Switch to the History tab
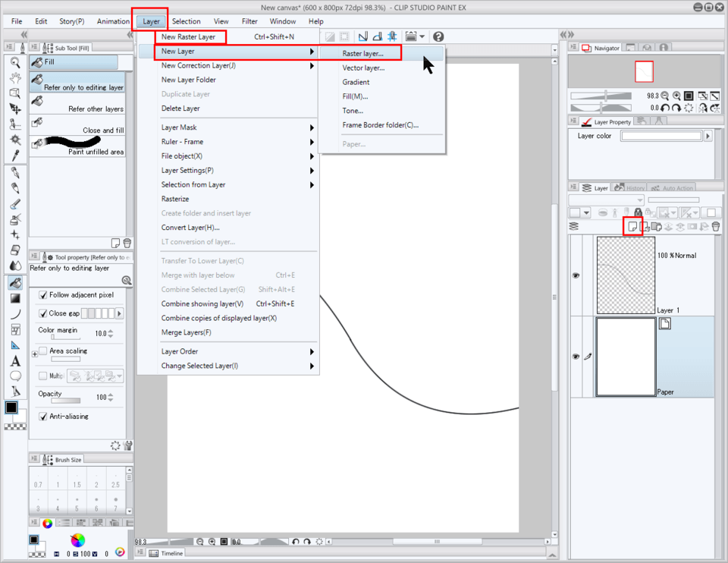The height and width of the screenshot is (563, 728). 630,188
